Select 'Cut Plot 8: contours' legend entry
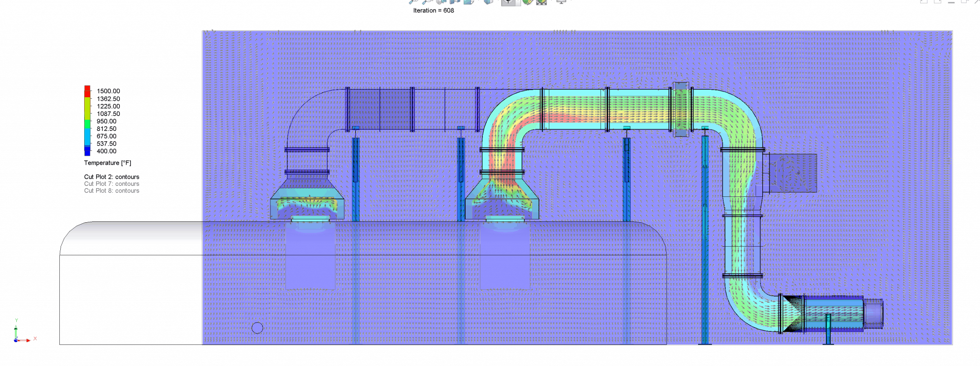The image size is (980, 366). click(x=111, y=191)
